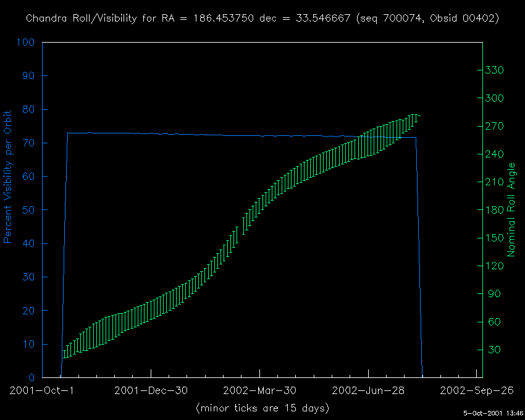The image size is (525, 420).
Task: Click the blue 50 percent tick label
Action: tap(29, 210)
